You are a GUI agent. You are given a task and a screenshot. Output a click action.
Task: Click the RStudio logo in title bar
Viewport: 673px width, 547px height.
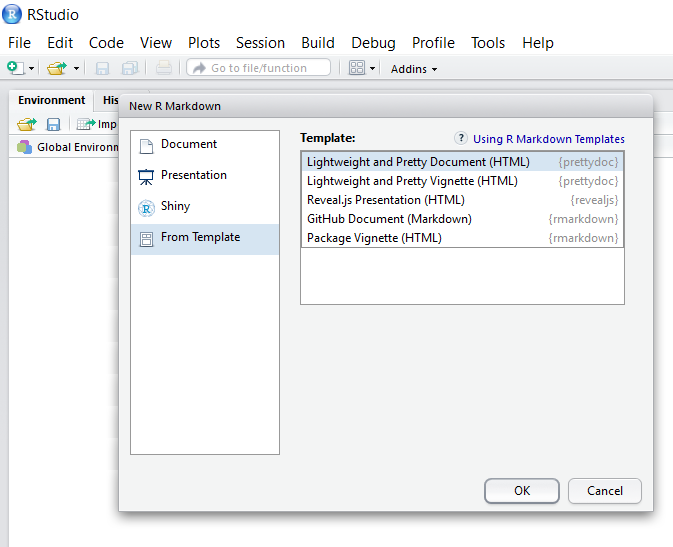pyautogui.click(x=12, y=14)
